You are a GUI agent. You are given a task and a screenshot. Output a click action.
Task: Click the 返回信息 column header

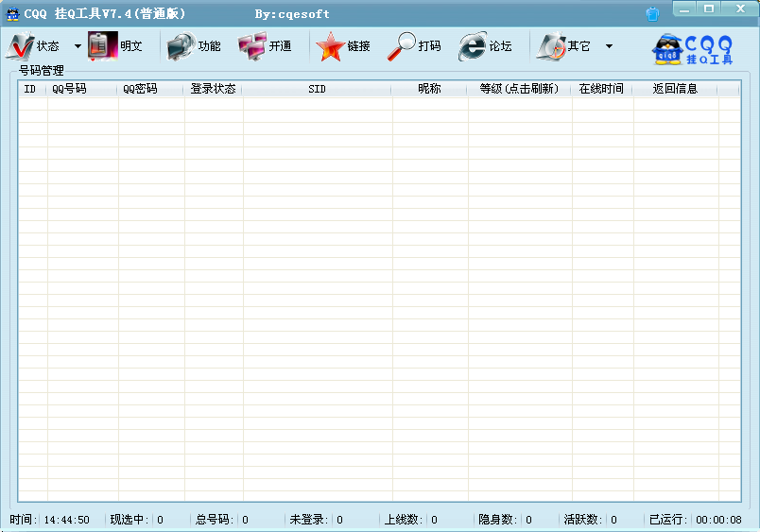[675, 89]
